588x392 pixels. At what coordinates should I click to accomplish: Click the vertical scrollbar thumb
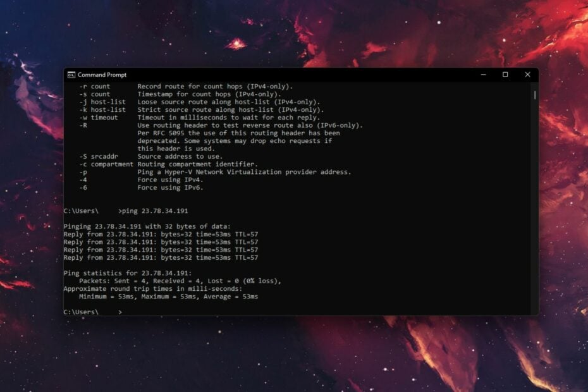[x=535, y=95]
